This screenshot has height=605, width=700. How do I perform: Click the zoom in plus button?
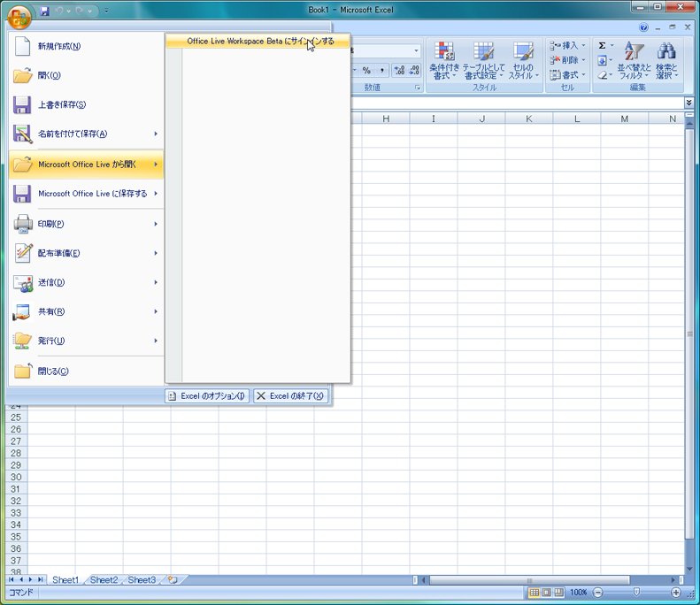coord(676,593)
